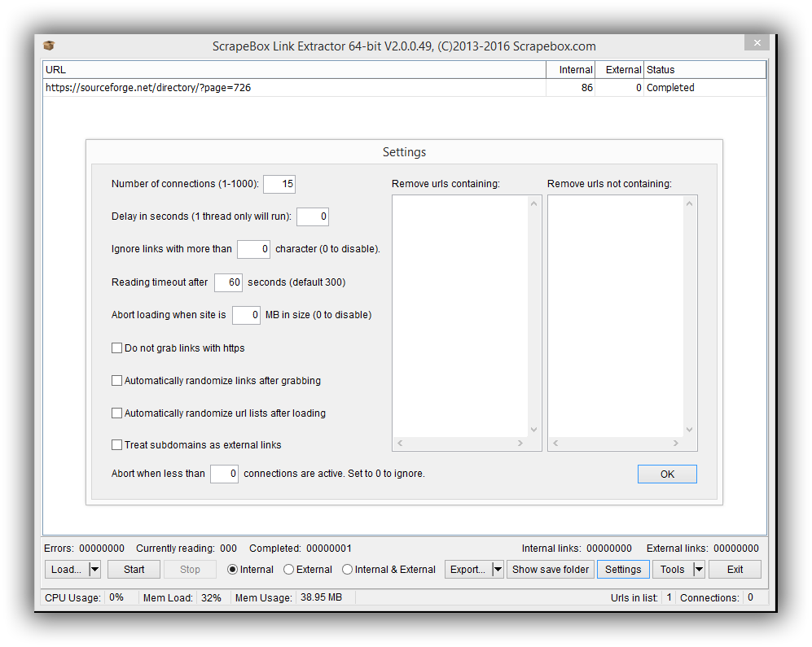The width and height of the screenshot is (812, 647).
Task: Edit Abort when less than connections field
Action: click(224, 474)
